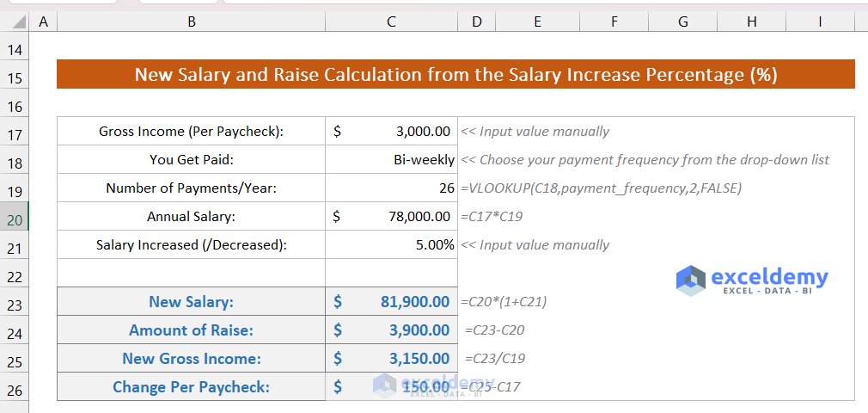Select row 23 header
868x413 pixels.
pos(15,302)
